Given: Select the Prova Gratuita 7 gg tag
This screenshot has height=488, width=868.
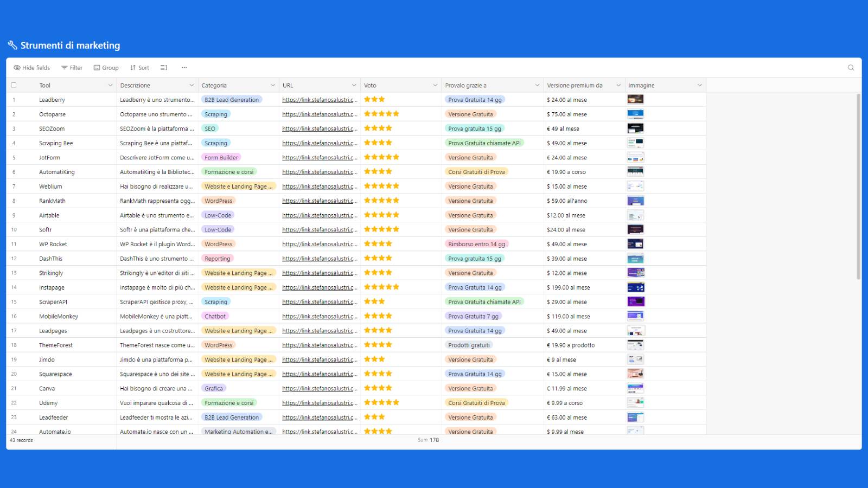Looking at the screenshot, I should coord(473,316).
